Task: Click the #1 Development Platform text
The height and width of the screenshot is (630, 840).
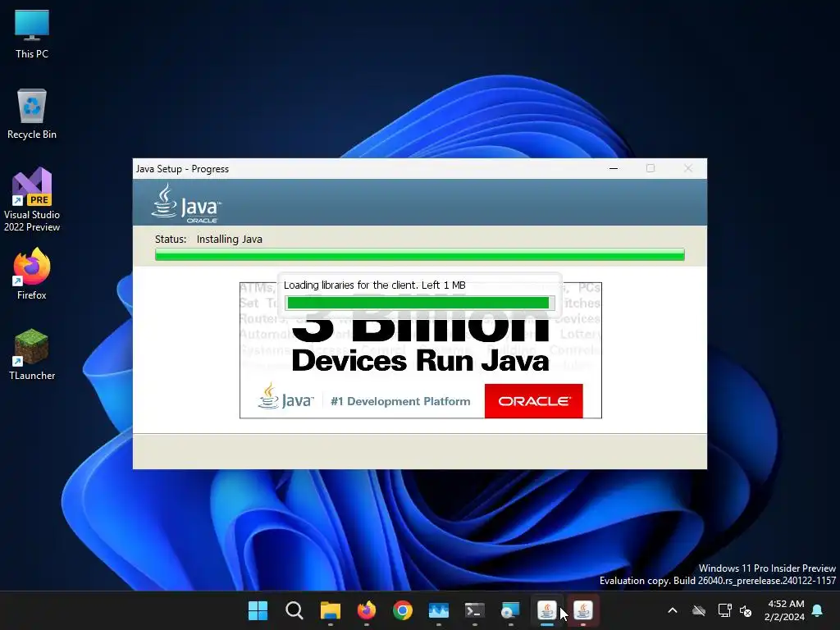Action: click(x=400, y=401)
